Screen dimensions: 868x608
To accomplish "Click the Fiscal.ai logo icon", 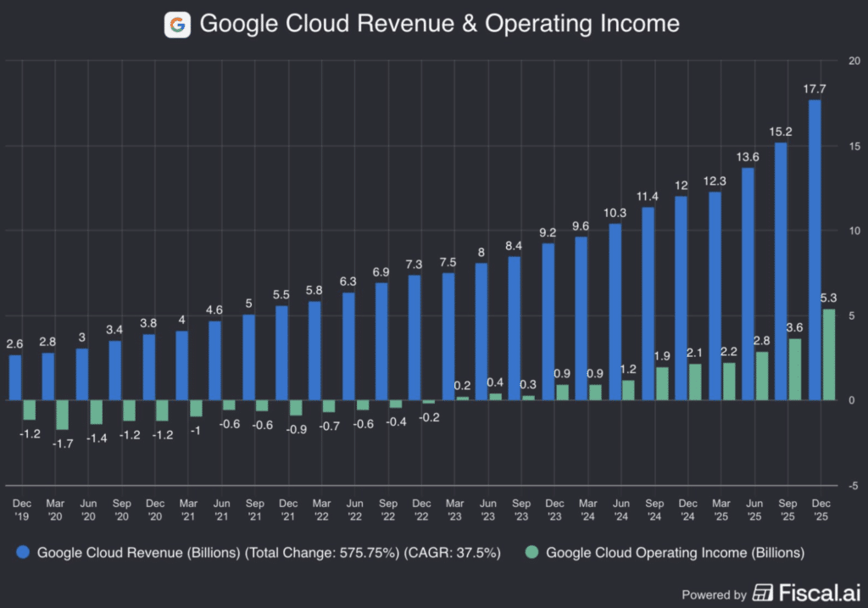I will (763, 592).
